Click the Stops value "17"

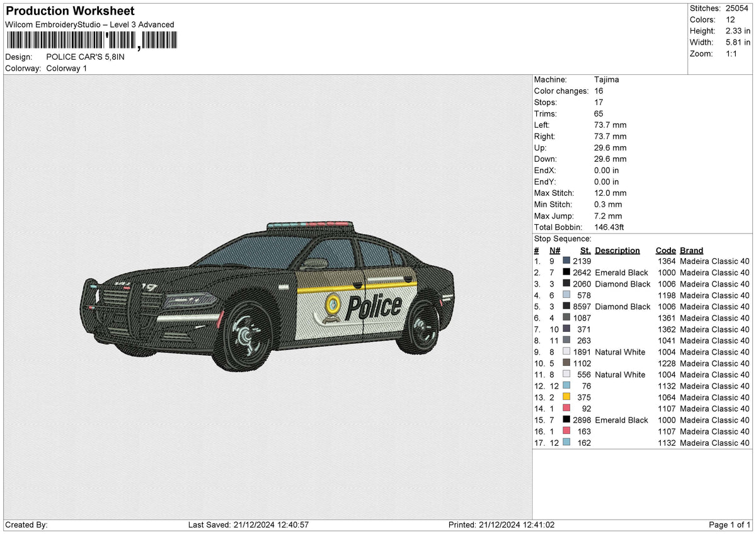[598, 102]
